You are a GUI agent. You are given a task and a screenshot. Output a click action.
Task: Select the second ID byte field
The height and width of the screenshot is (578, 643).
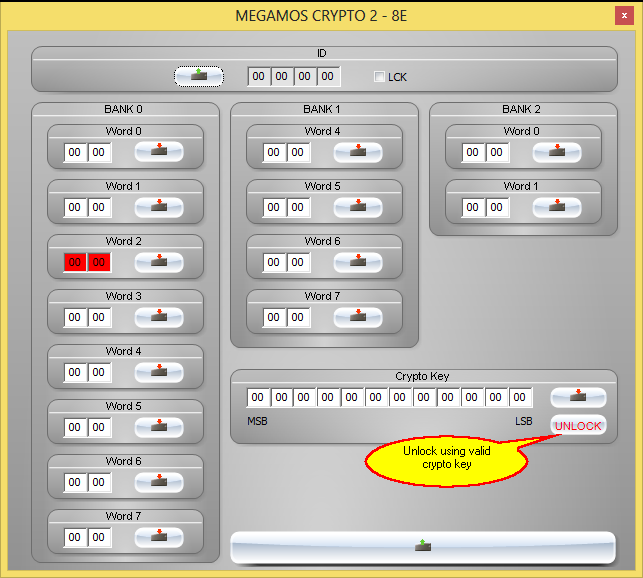(282, 76)
